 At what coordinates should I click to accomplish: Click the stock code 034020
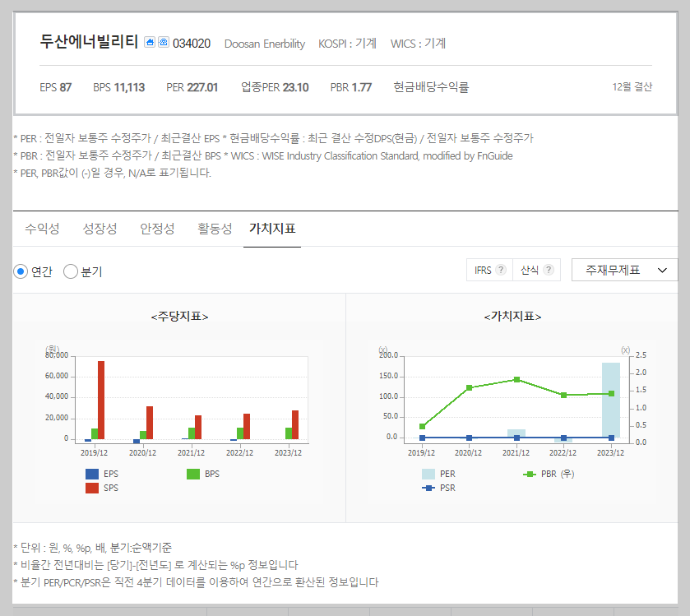click(192, 44)
